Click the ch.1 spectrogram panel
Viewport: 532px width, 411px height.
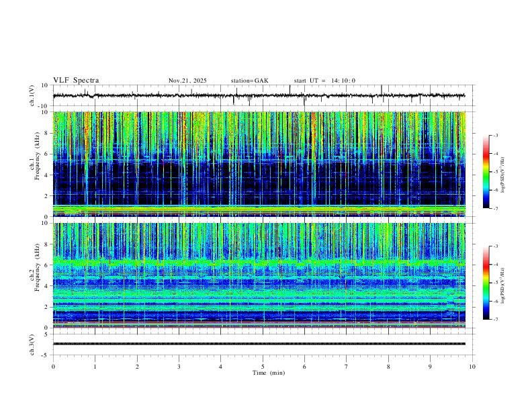259,164
